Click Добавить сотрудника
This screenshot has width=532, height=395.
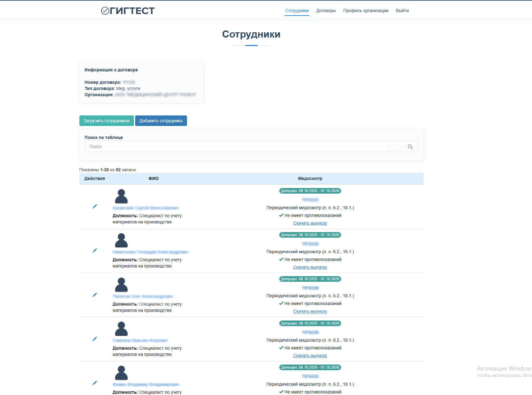click(x=161, y=121)
